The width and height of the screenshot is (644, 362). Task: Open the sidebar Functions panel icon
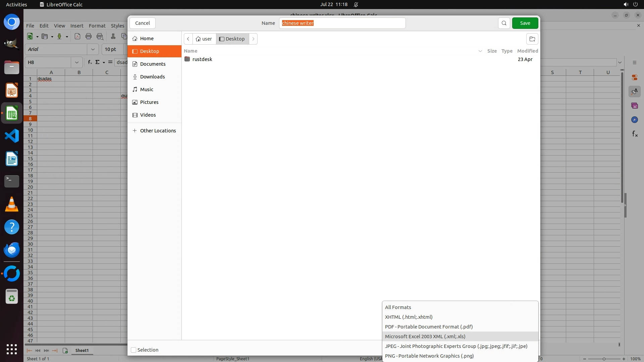(x=635, y=134)
